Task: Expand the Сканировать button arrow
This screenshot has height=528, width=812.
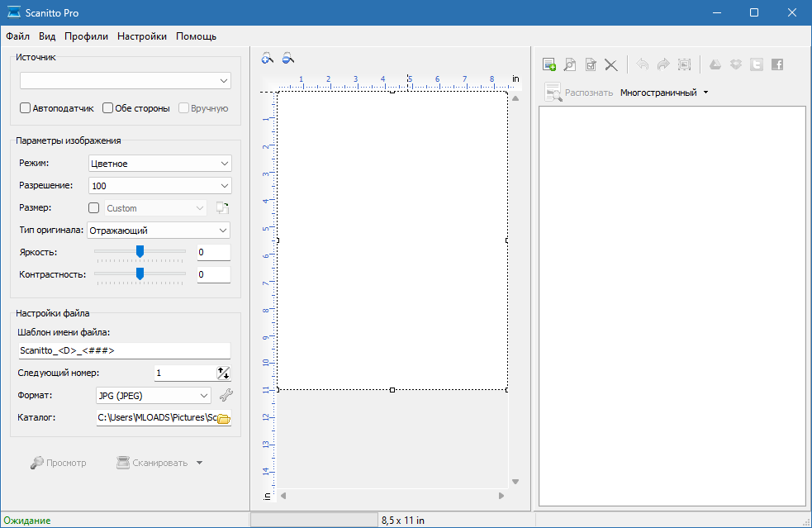Action: 199,463
